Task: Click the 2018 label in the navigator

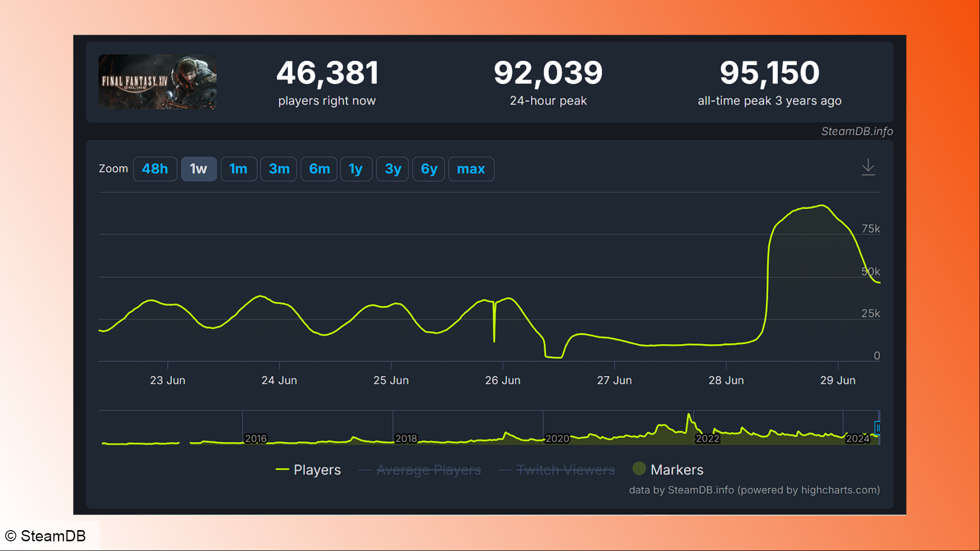Action: 406,438
